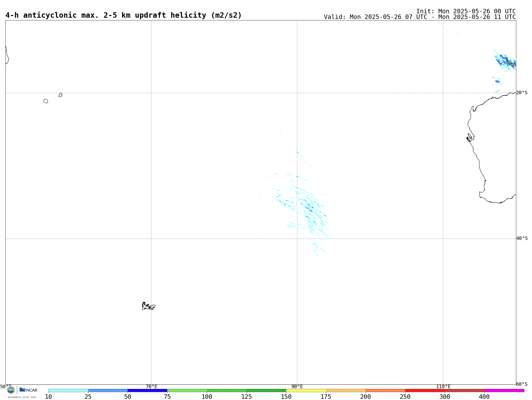Click the colorbar value label 175
Screen dimensions: 532x400
click(x=326, y=397)
